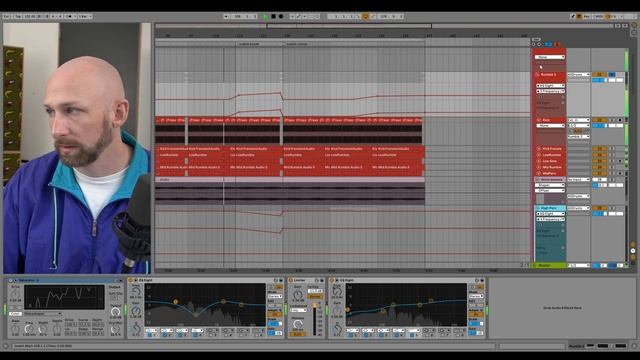Solo the Rumble 1 track
The image size is (640, 360).
tap(612, 75)
